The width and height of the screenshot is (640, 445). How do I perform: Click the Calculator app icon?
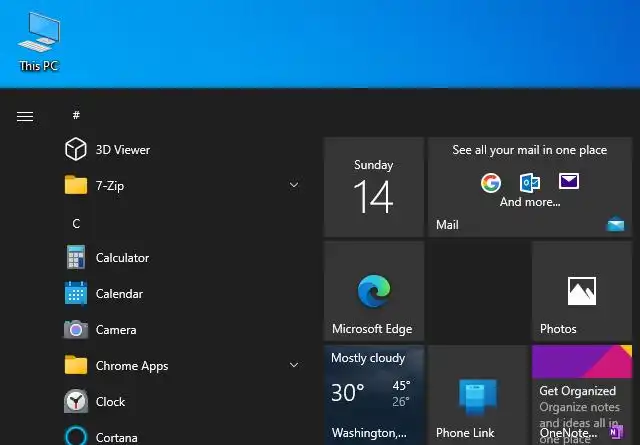click(x=76, y=257)
